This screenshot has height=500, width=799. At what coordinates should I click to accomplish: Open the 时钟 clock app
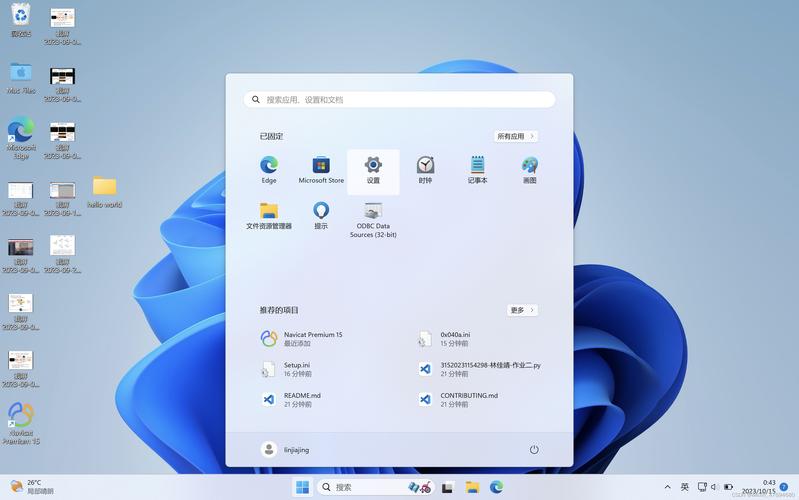(x=425, y=166)
